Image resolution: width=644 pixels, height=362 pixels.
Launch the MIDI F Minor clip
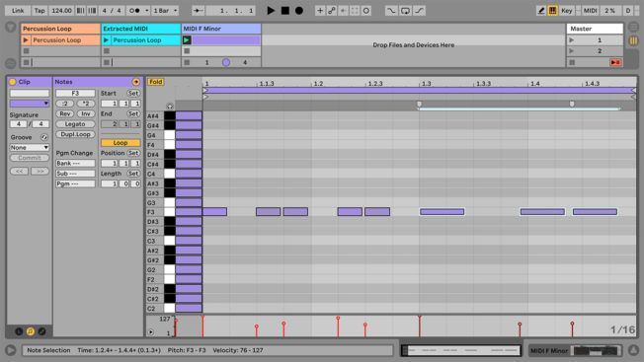[x=187, y=40]
